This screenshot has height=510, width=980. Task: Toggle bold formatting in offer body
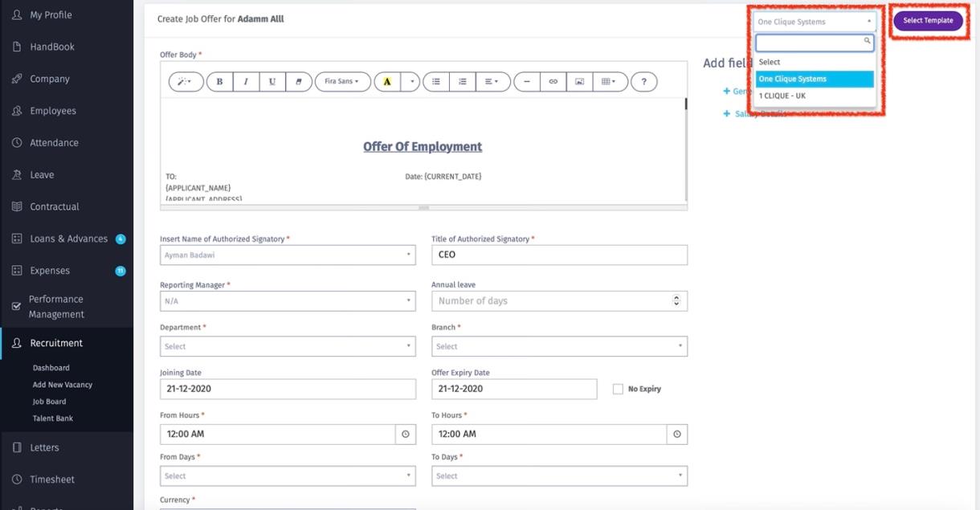tap(219, 82)
